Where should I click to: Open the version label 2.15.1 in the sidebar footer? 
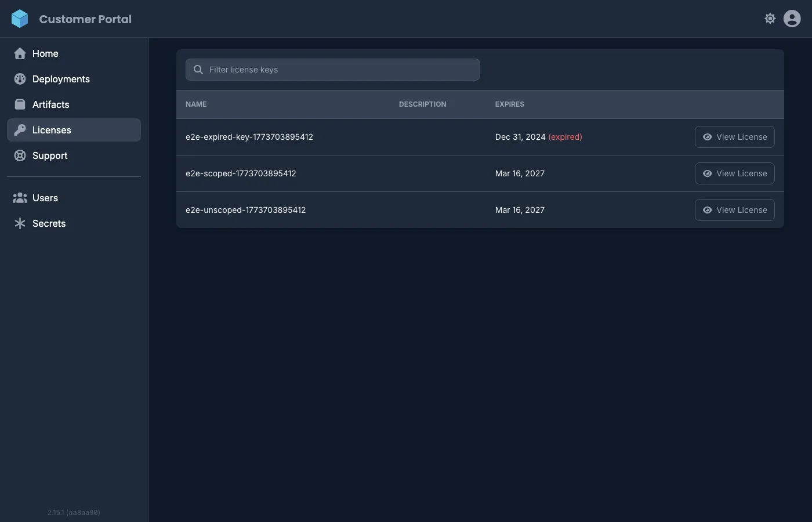pyautogui.click(x=73, y=512)
